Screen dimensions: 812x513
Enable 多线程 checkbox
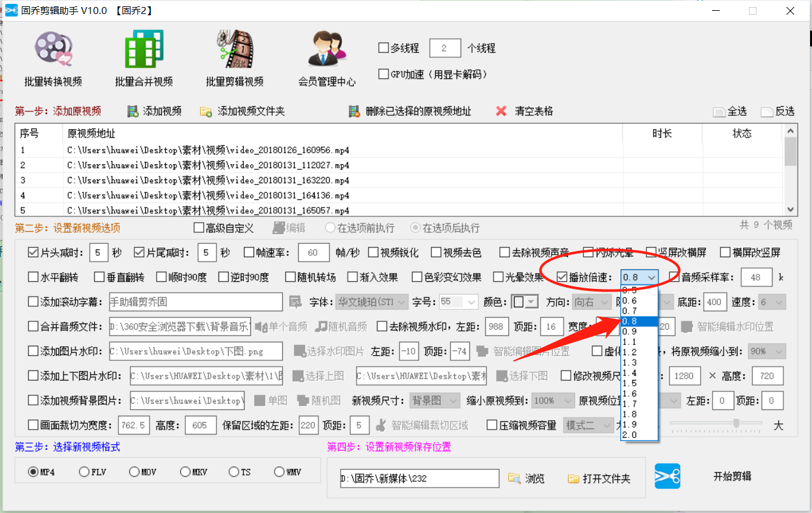[x=383, y=48]
